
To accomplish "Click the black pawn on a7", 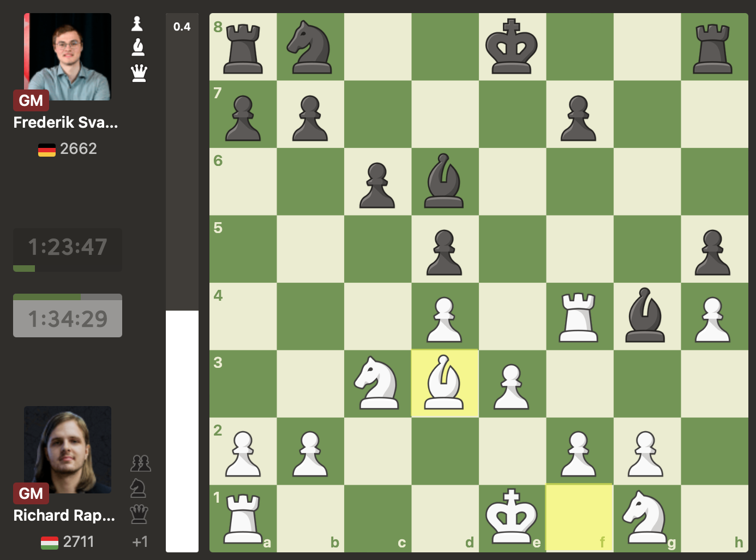I will pyautogui.click(x=243, y=117).
